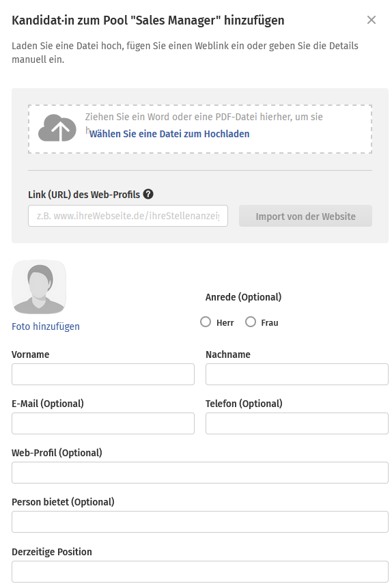Click the Import von der Website button
This screenshot has width=392, height=586.
tap(305, 216)
